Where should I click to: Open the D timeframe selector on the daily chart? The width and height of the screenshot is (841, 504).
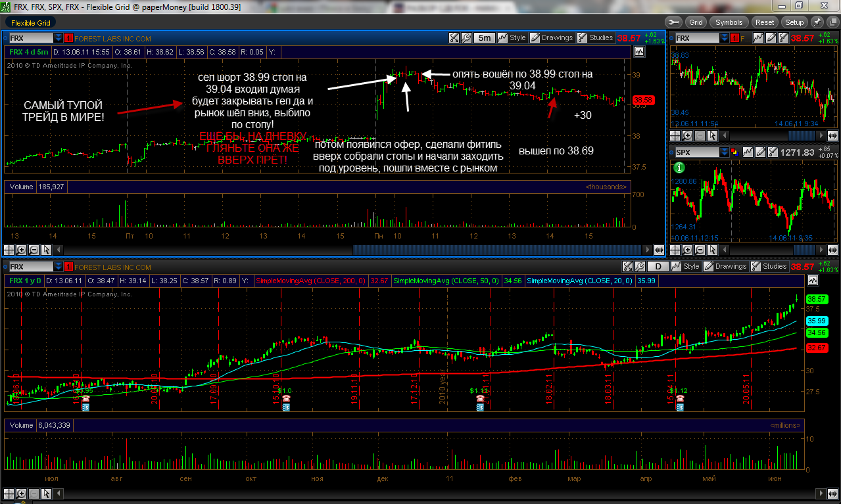(658, 266)
